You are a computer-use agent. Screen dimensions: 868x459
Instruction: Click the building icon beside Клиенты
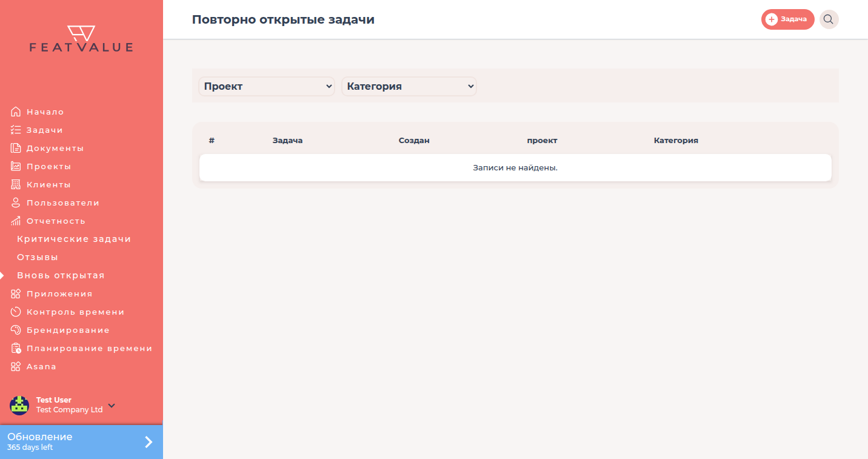click(16, 184)
